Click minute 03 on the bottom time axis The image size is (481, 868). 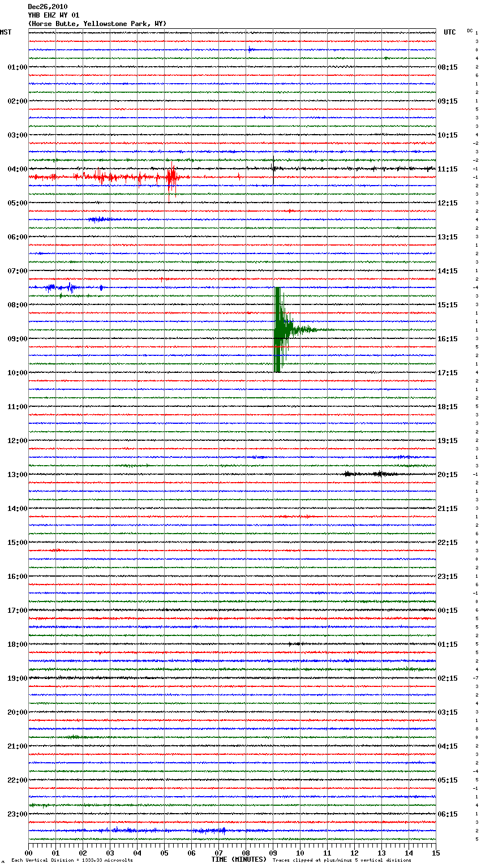110,853
